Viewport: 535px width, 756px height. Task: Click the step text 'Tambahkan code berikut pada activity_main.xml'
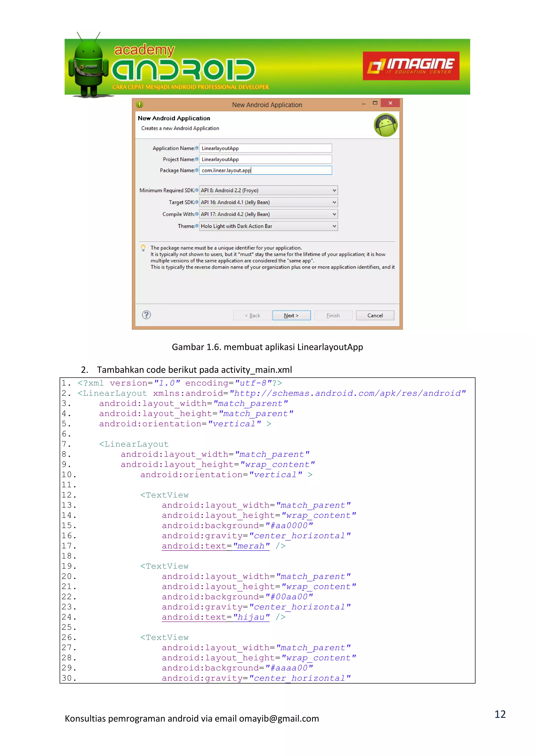tap(194, 370)
